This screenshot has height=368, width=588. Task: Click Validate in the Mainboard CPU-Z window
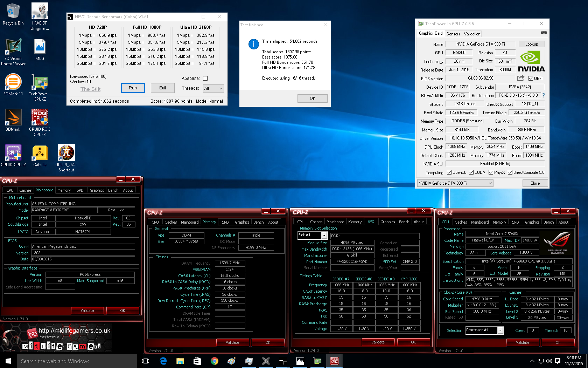pos(87,311)
